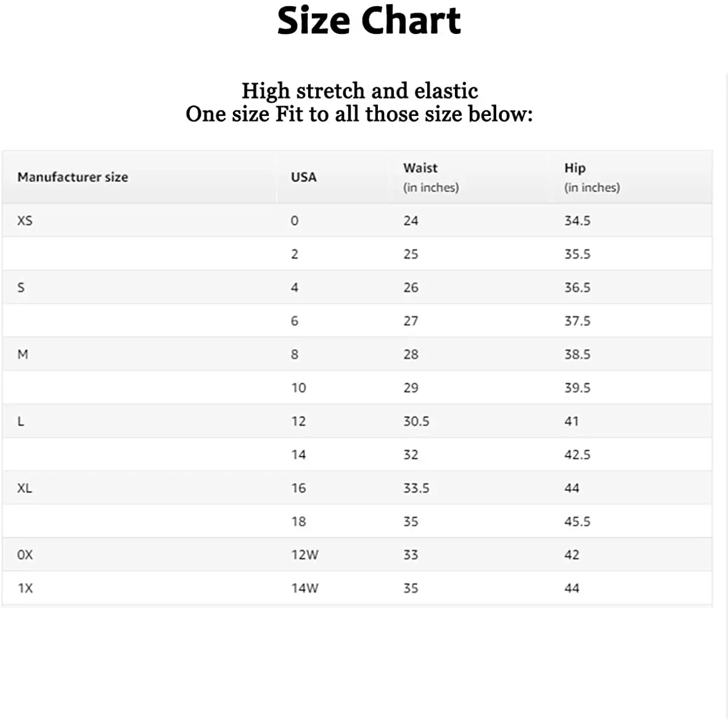Viewport: 728px width, 721px height.
Task: Click the USA column header
Action: coord(303,177)
